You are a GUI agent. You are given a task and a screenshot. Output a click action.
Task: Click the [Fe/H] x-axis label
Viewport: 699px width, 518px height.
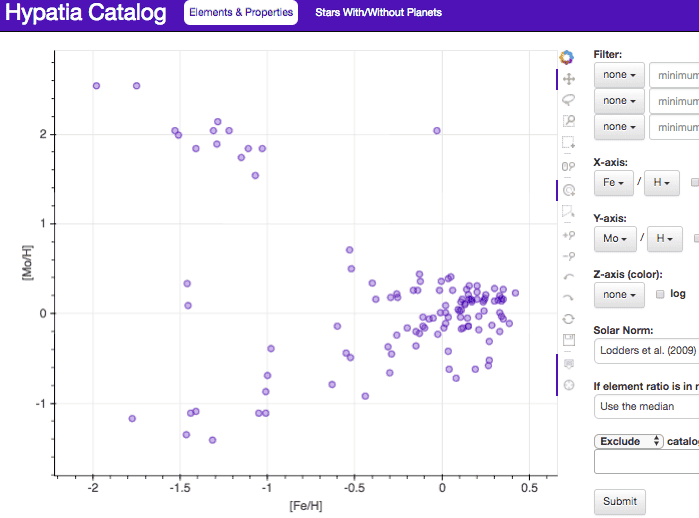click(306, 506)
